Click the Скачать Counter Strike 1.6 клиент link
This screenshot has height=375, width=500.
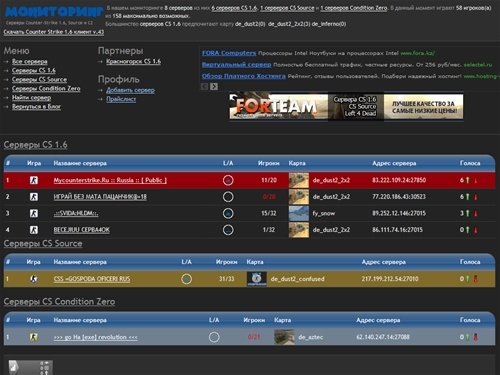click(x=54, y=32)
